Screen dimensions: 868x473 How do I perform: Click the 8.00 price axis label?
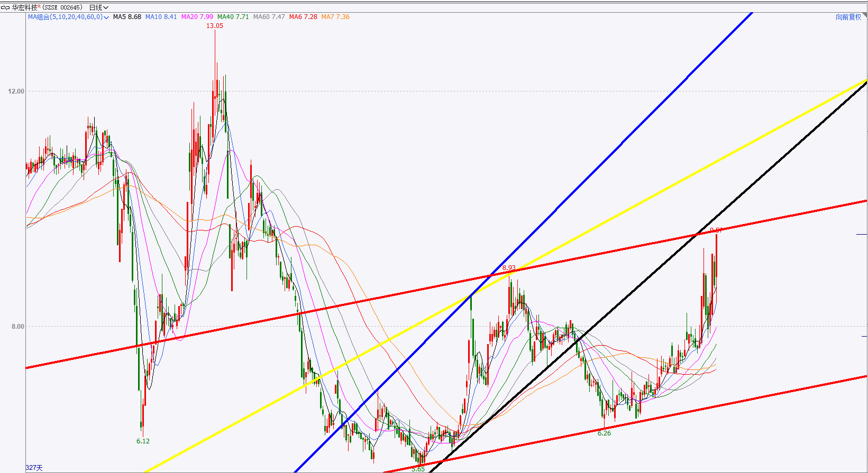[18, 327]
